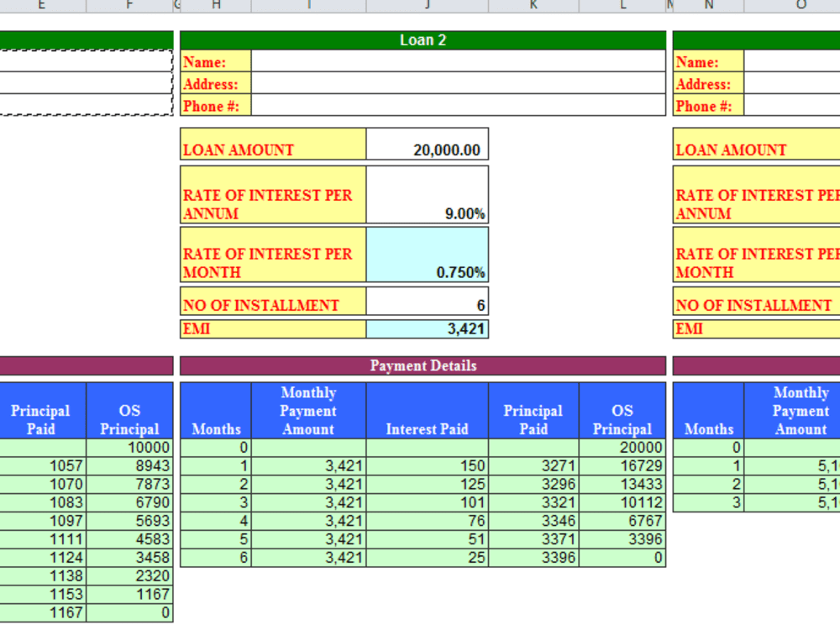Select principal paid cell 3346
This screenshot has height=630, width=840.
click(x=533, y=521)
